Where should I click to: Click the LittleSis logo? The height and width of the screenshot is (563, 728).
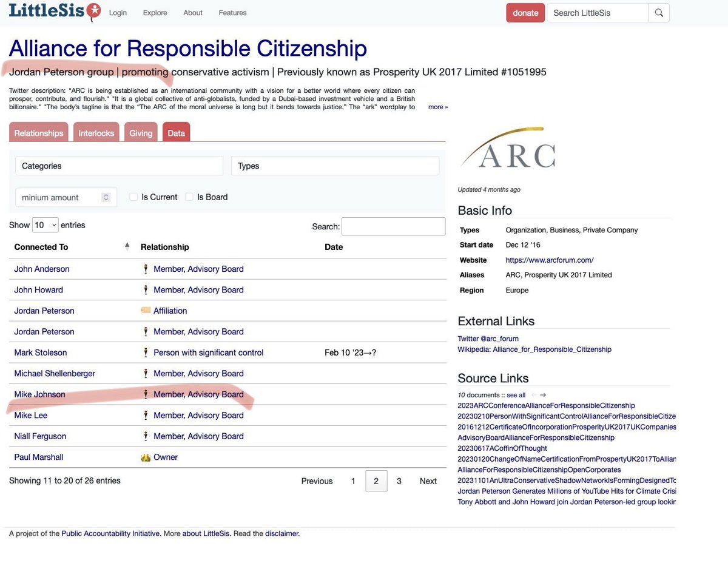tap(55, 12)
